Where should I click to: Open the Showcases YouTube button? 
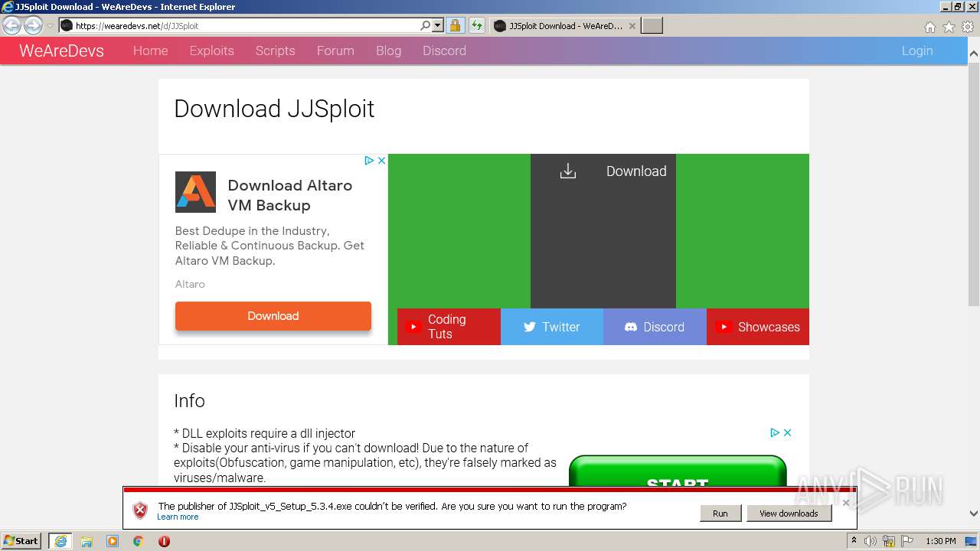pyautogui.click(x=758, y=327)
